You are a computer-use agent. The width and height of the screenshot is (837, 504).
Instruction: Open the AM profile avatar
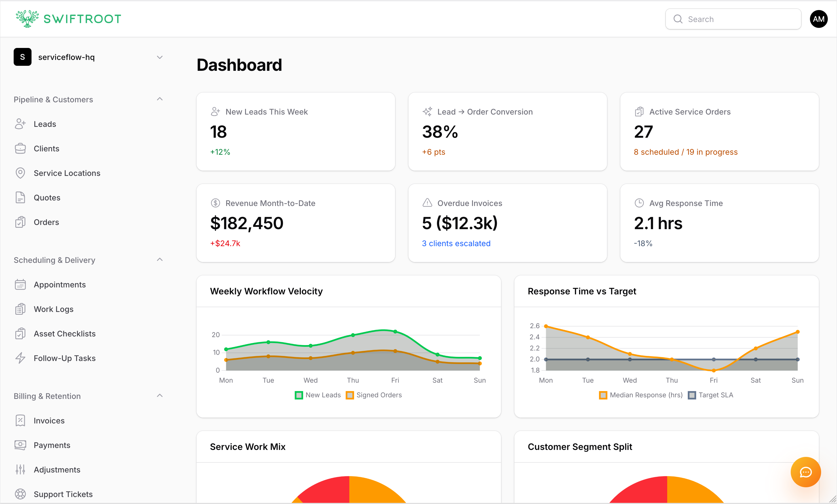point(818,19)
